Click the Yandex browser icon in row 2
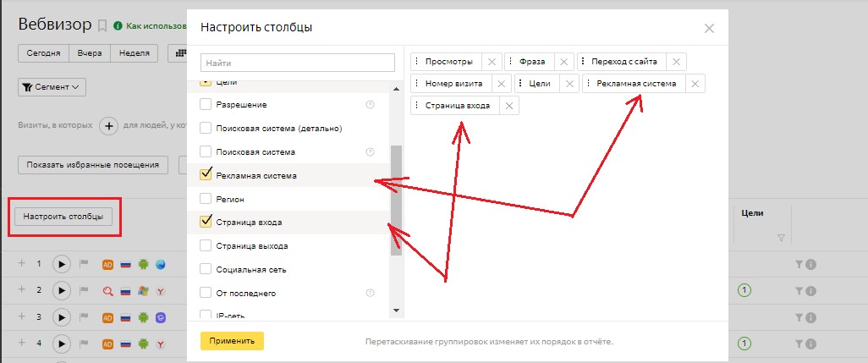Image resolution: width=868 pixels, height=363 pixels. 161,290
